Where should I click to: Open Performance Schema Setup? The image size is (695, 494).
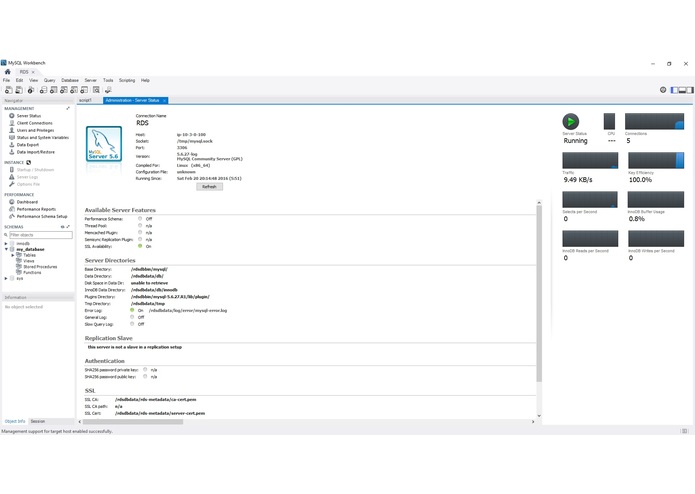click(42, 217)
